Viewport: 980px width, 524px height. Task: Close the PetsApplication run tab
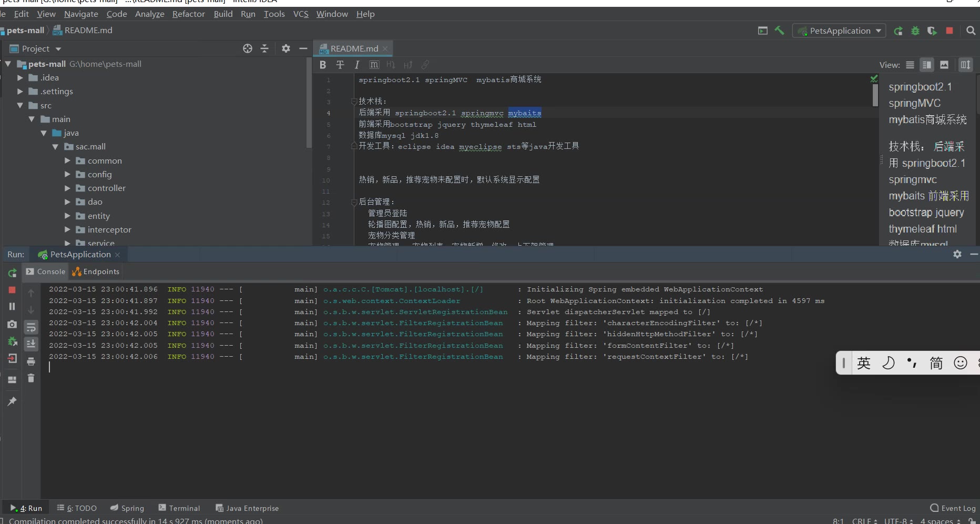point(117,255)
